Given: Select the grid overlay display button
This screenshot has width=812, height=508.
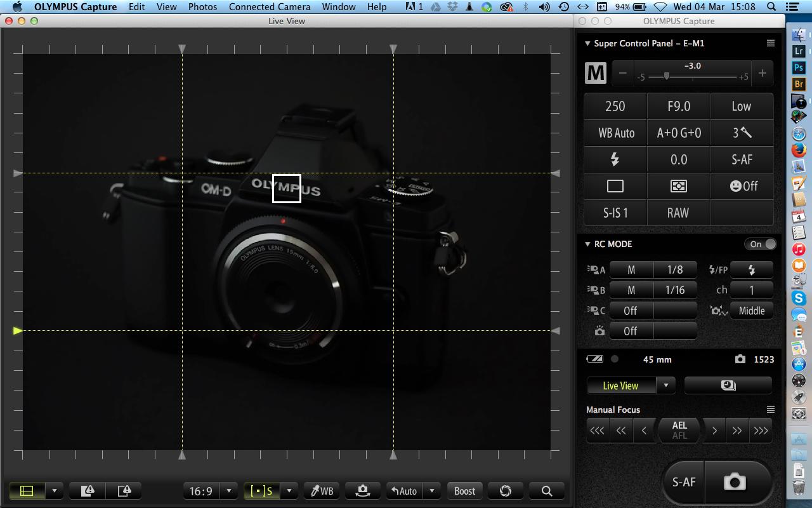Looking at the screenshot, I should tap(27, 491).
